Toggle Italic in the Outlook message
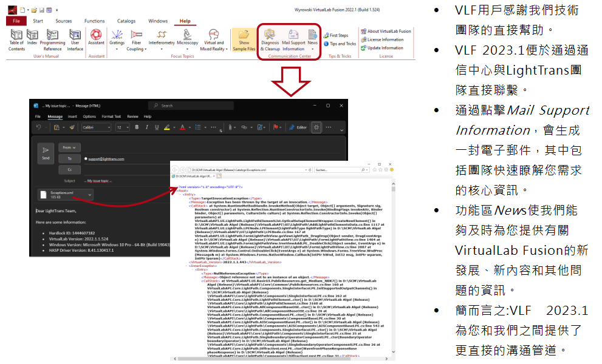This screenshot has height=364, width=602. tap(146, 127)
